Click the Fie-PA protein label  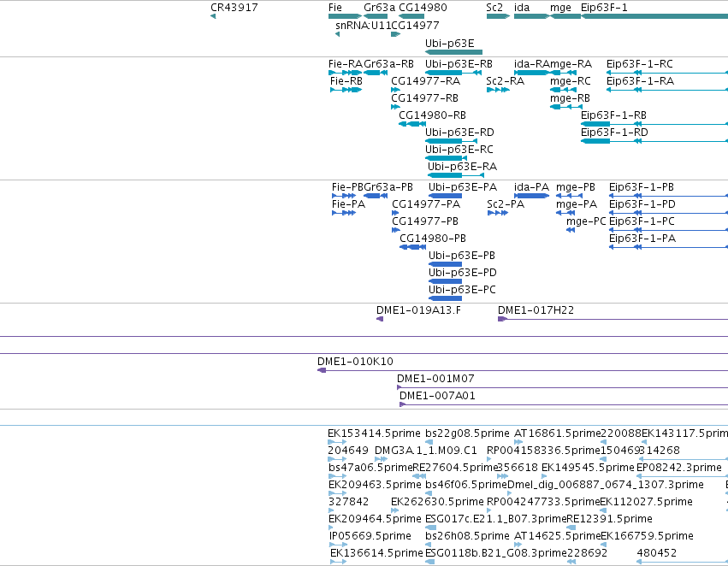click(348, 204)
